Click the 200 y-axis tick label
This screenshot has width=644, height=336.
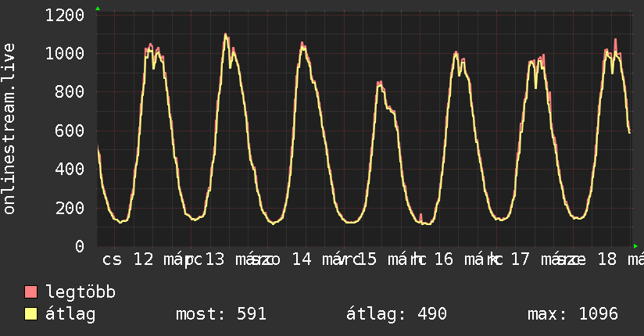click(x=69, y=208)
